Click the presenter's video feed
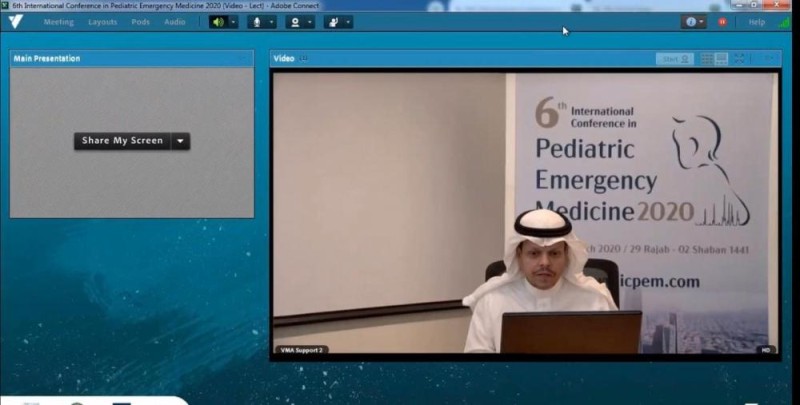 pyautogui.click(x=526, y=213)
